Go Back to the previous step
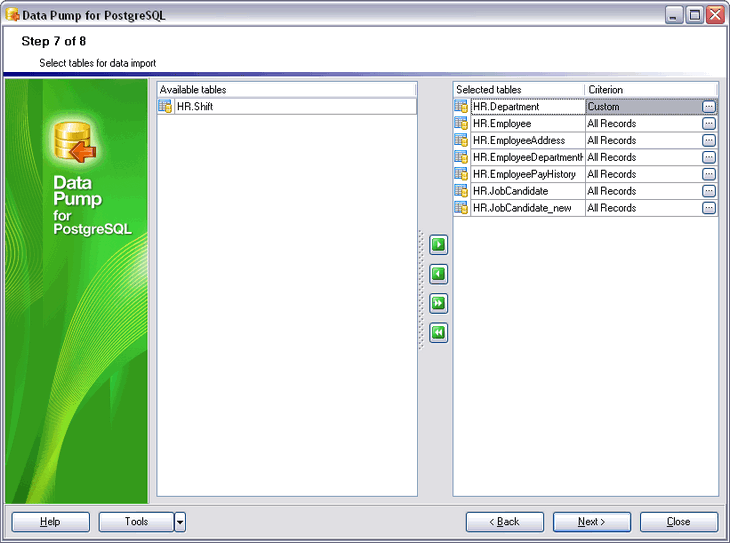 click(x=505, y=522)
